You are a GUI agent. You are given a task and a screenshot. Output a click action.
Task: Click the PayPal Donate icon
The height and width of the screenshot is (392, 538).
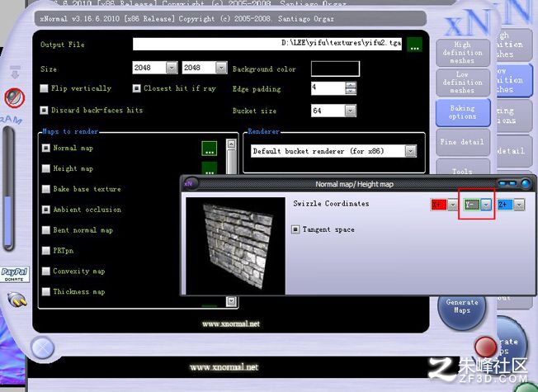click(x=14, y=274)
